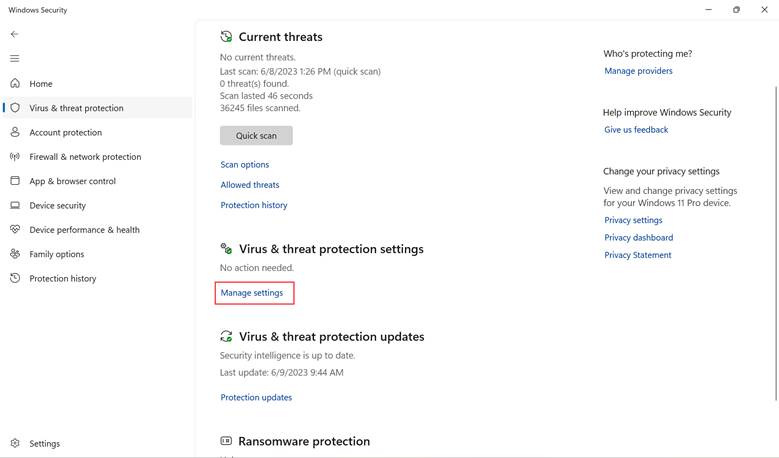
Task: Open Protection history in the sidebar
Action: click(63, 279)
